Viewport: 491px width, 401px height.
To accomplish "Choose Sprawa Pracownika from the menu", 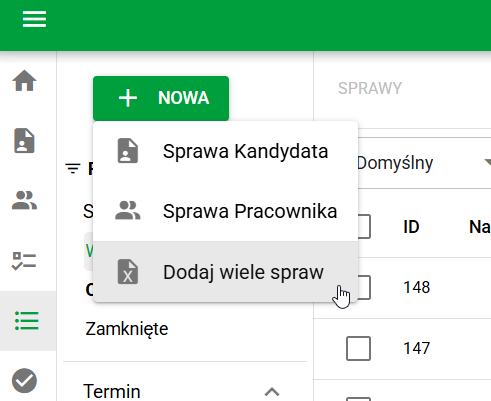I will click(x=225, y=211).
